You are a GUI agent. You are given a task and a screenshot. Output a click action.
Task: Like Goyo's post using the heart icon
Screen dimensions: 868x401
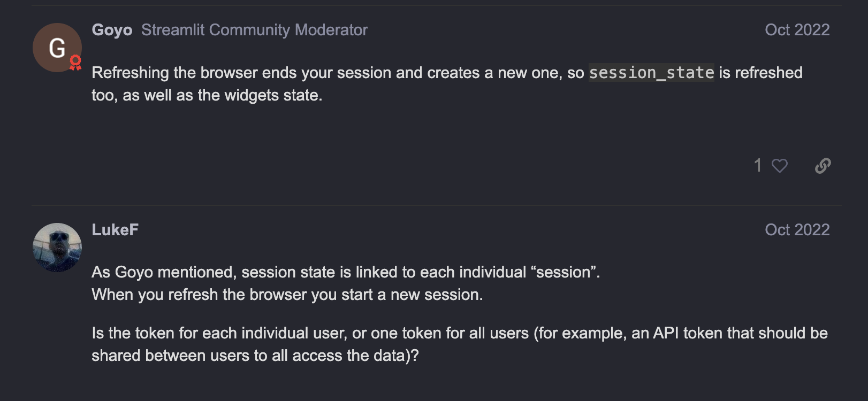click(x=780, y=166)
